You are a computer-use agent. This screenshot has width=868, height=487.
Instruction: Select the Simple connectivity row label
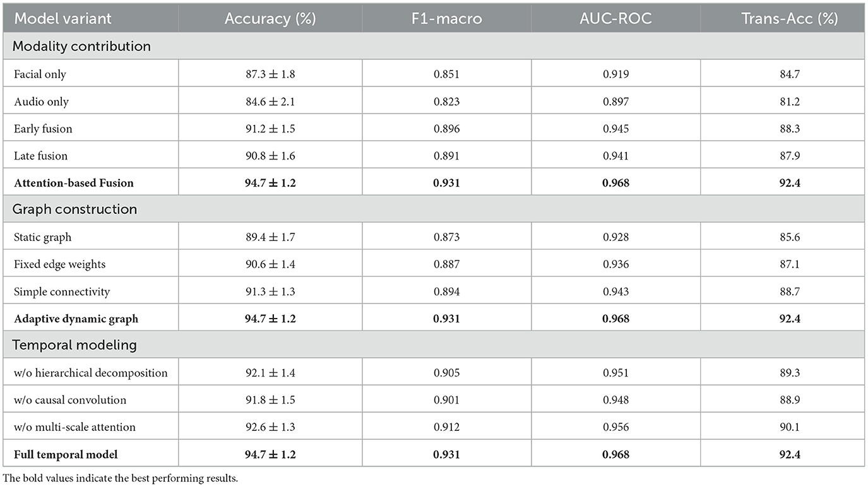tap(62, 291)
